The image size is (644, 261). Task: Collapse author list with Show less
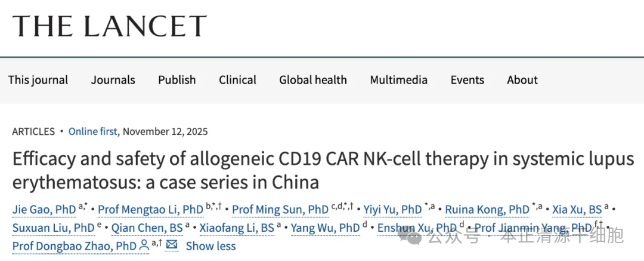tap(211, 245)
